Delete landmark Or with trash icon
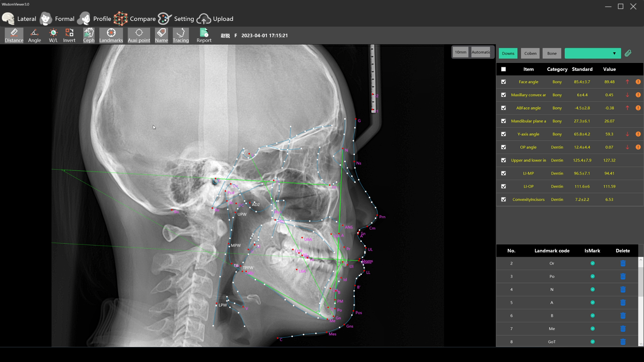The width and height of the screenshot is (644, 362). 623,263
